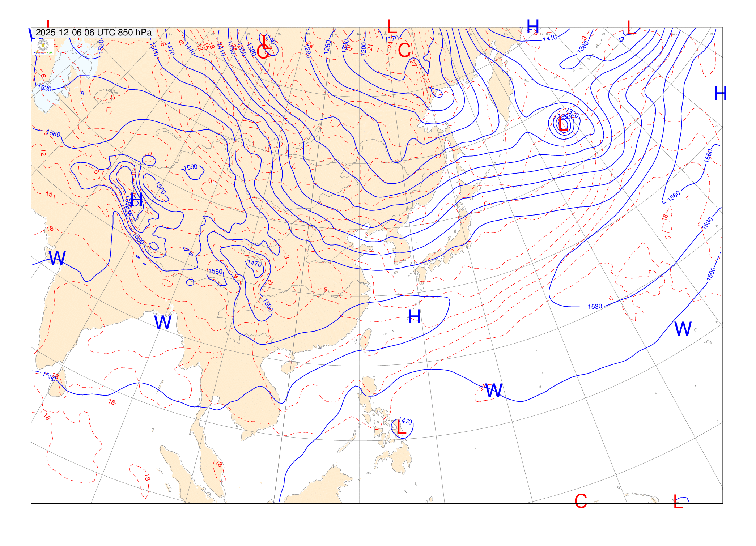The image size is (756, 546).
Task: Click the red L at the top near 1170
Action: (x=392, y=27)
